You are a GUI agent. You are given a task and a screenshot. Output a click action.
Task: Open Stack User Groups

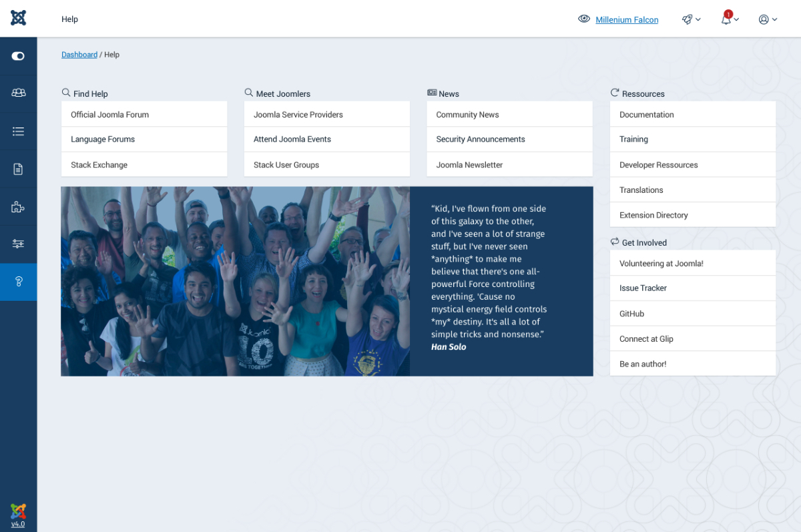pyautogui.click(x=327, y=164)
